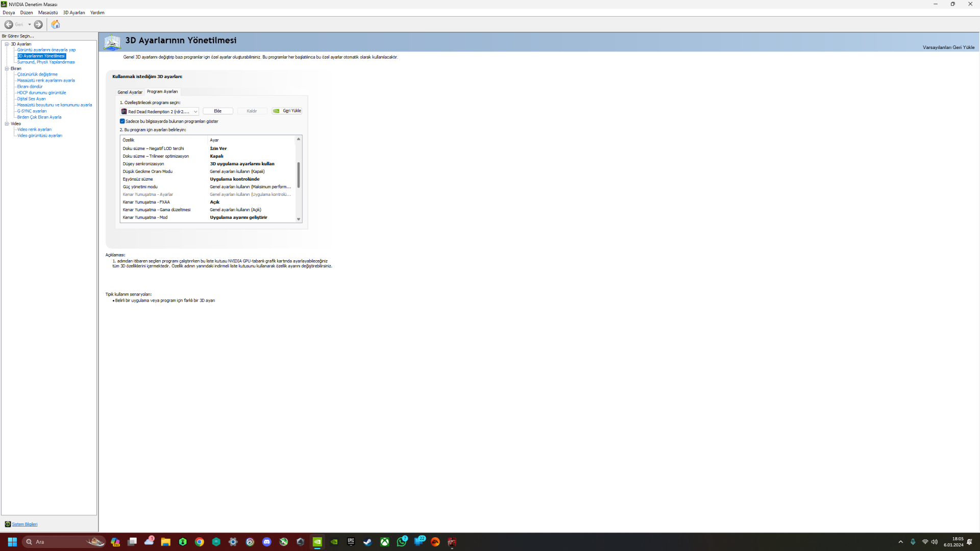Click the Back navigation arrow icon
Image resolution: width=980 pixels, height=551 pixels.
click(x=9, y=24)
